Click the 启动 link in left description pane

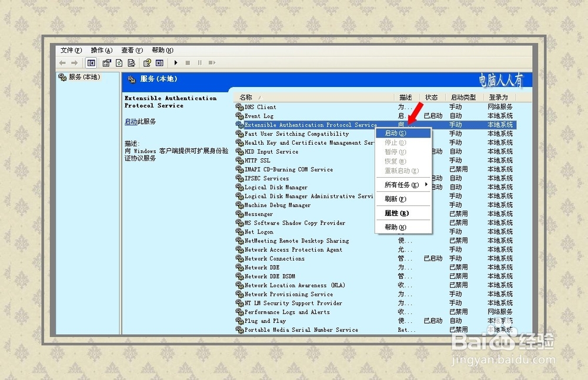[131, 122]
